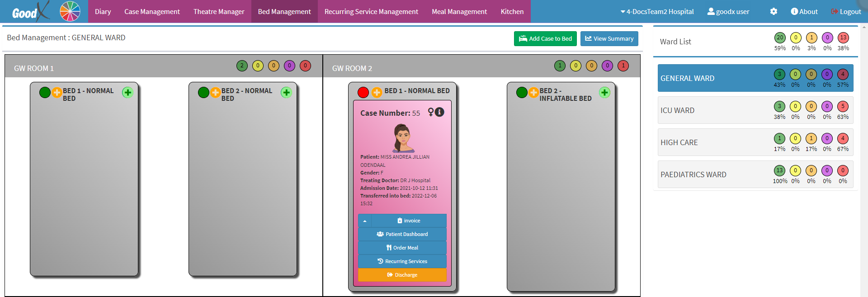Select ICU WARD in ward list
The width and height of the screenshot is (868, 297).
[x=755, y=110]
